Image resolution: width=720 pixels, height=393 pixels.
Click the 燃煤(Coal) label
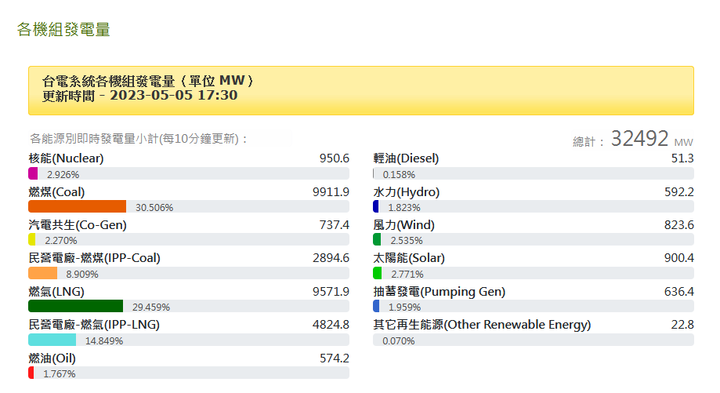click(56, 192)
